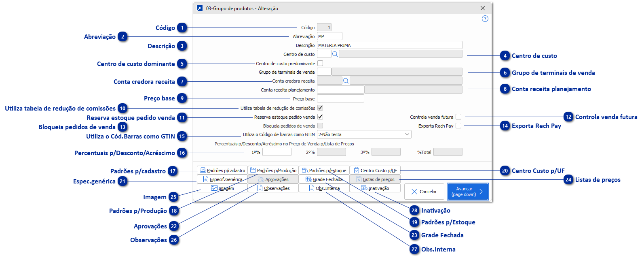Click Avançar (page down) button
644x260 pixels.
(468, 192)
